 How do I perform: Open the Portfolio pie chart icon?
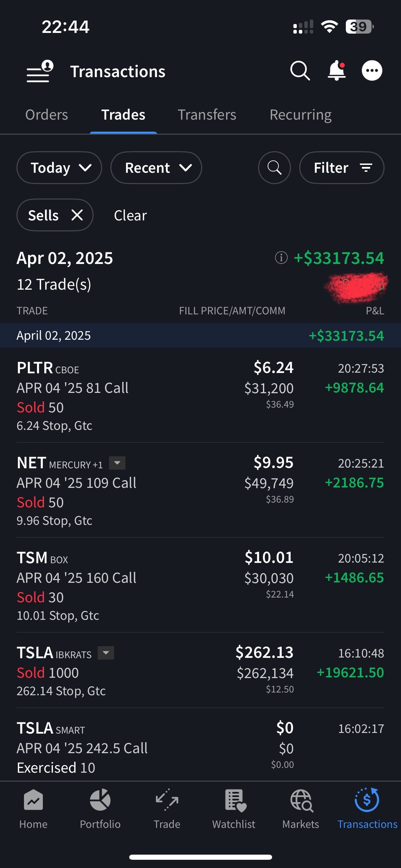click(x=100, y=808)
